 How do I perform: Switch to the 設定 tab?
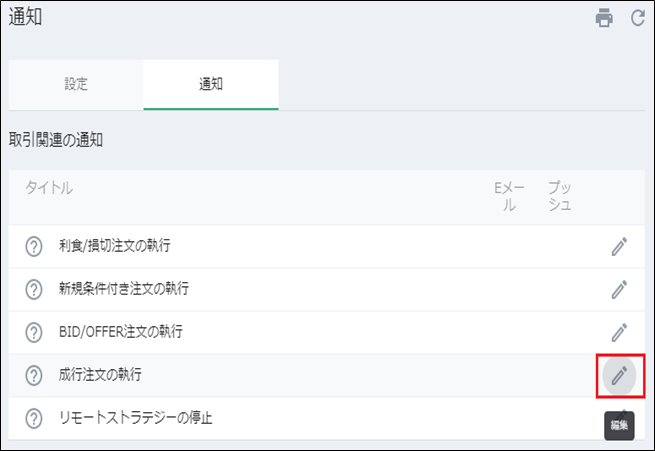76,84
